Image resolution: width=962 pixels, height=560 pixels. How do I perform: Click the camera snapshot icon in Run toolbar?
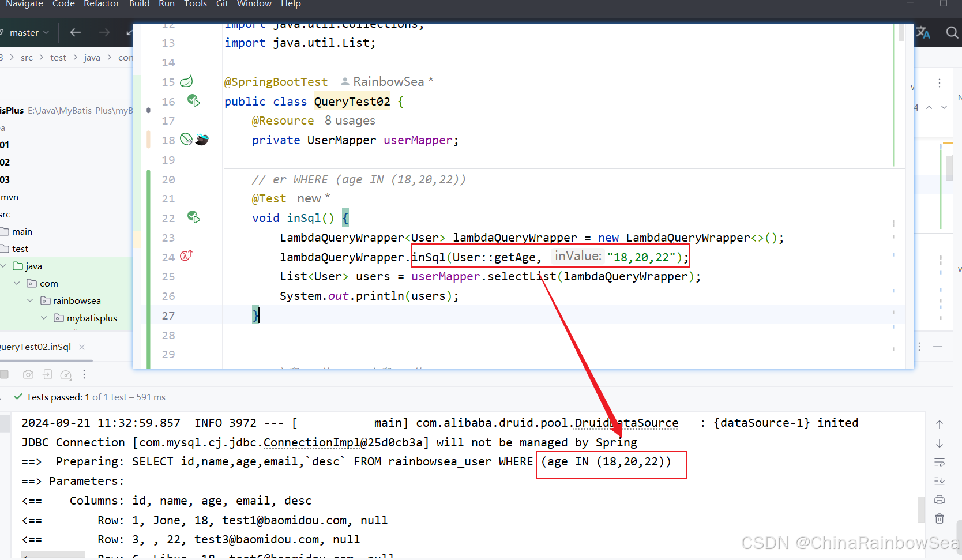click(x=28, y=374)
